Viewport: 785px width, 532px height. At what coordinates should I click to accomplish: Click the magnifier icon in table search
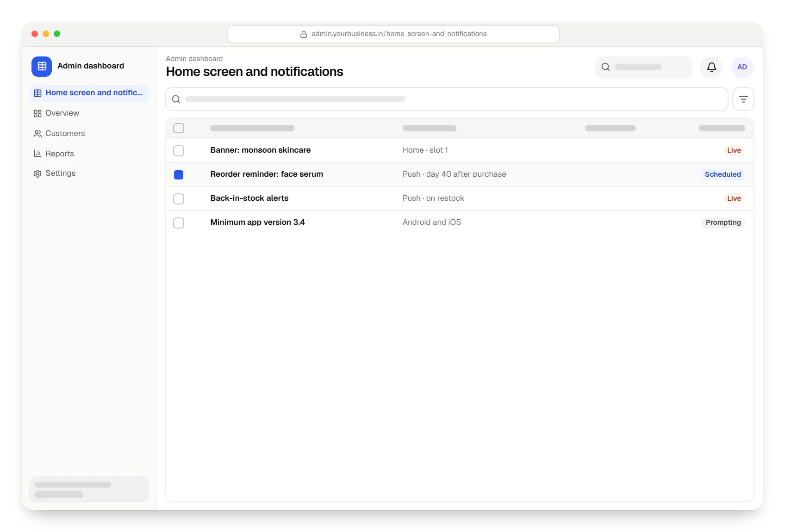tap(176, 99)
